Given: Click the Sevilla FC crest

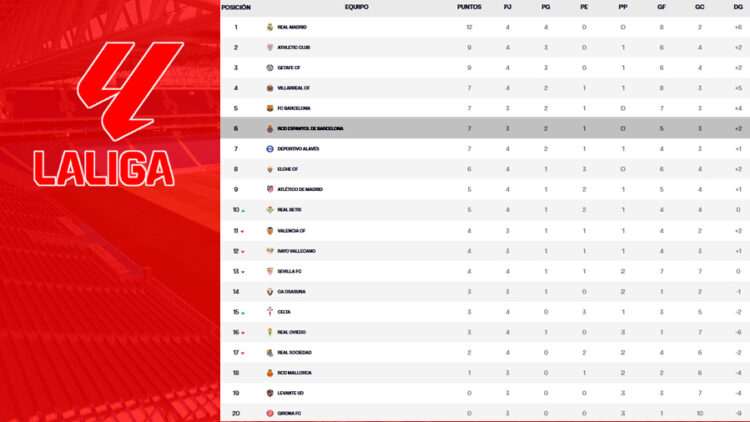Looking at the screenshot, I should point(269,271).
